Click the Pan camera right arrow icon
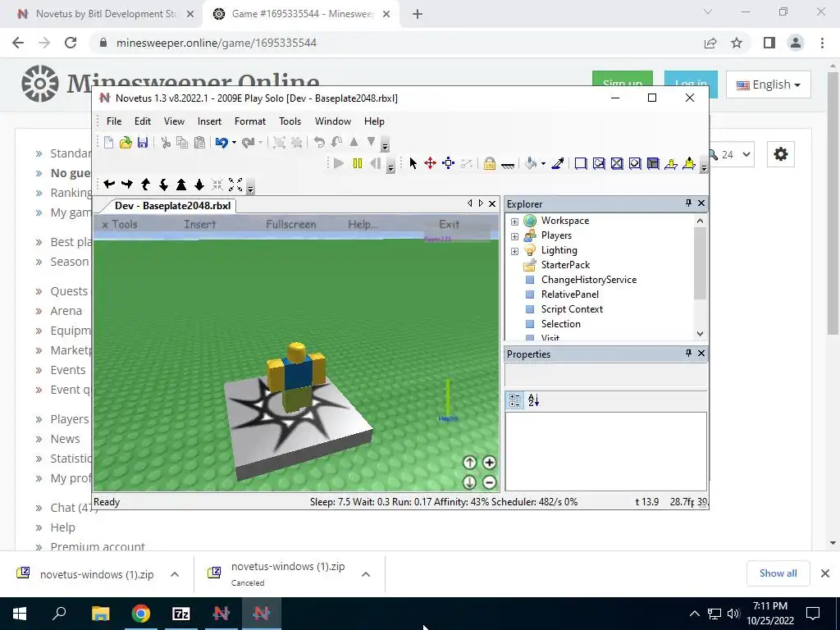 127,185
